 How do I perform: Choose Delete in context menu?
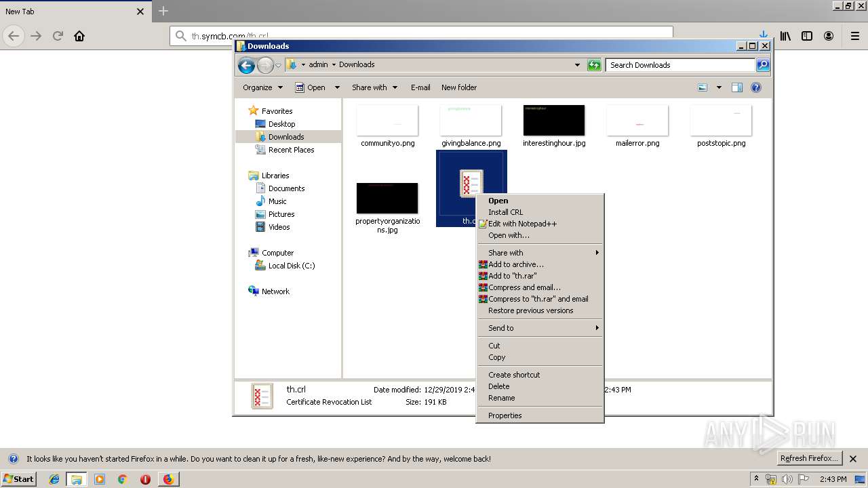coord(540,386)
